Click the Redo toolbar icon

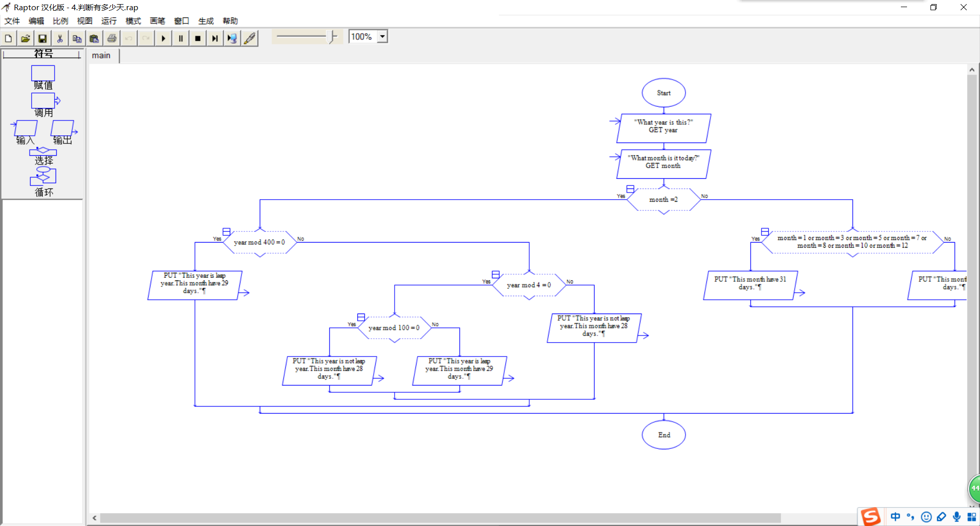pyautogui.click(x=146, y=38)
